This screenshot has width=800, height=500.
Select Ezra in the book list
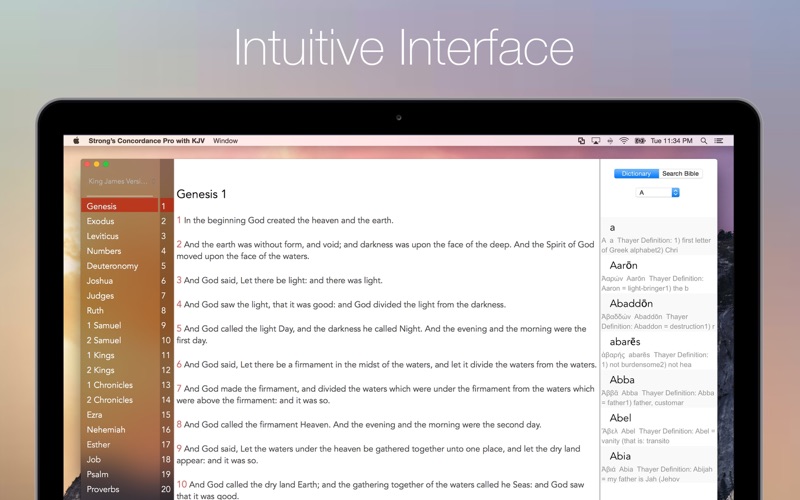(120, 415)
